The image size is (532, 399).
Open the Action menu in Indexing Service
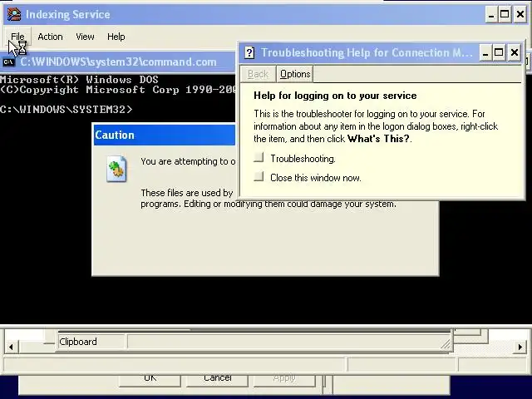[50, 37]
